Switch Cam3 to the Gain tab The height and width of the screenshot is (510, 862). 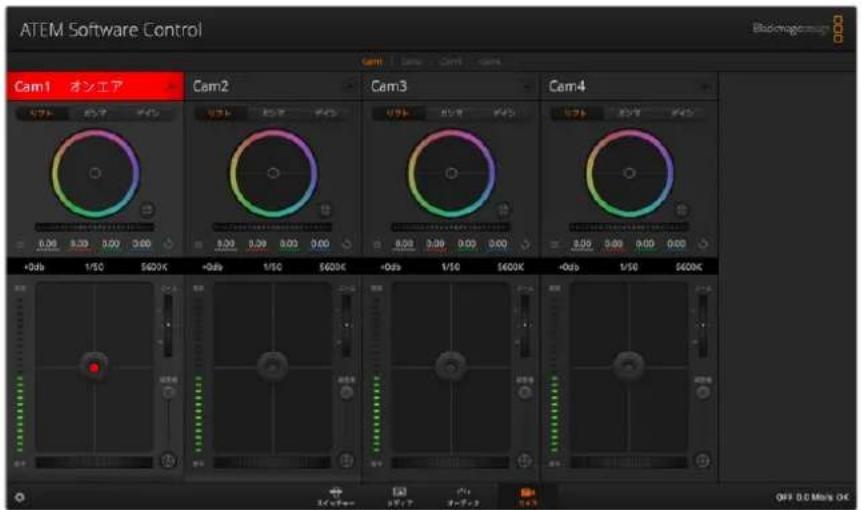[x=504, y=113]
